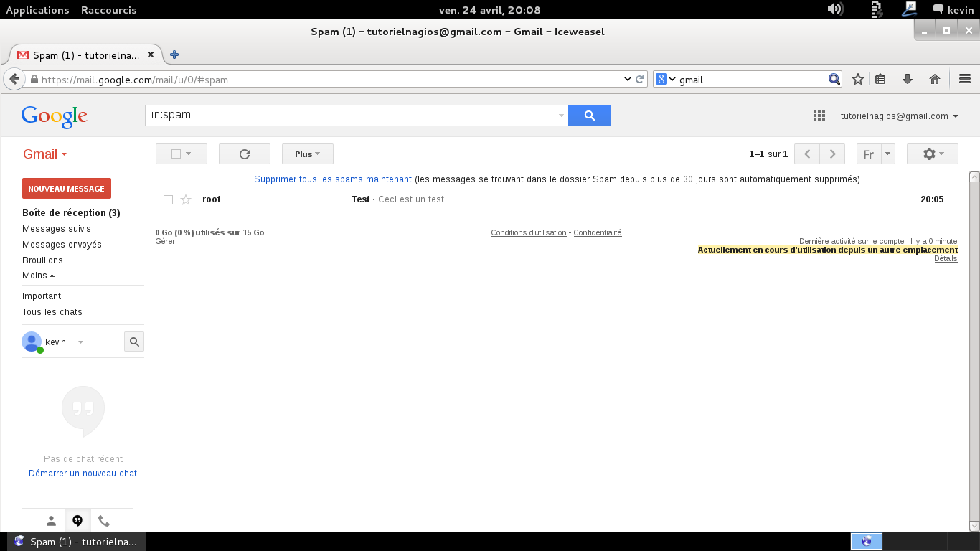The width and height of the screenshot is (980, 551).
Task: Click the Google logo
Action: pyautogui.click(x=55, y=116)
